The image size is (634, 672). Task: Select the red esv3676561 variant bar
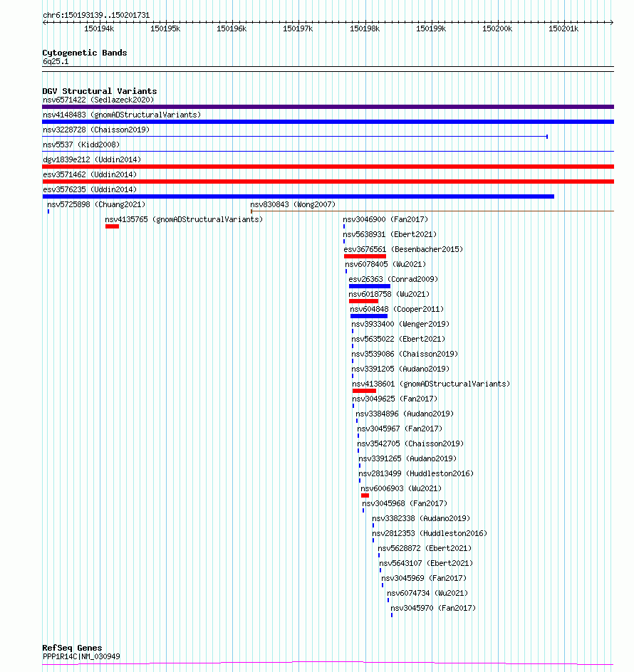tap(365, 256)
